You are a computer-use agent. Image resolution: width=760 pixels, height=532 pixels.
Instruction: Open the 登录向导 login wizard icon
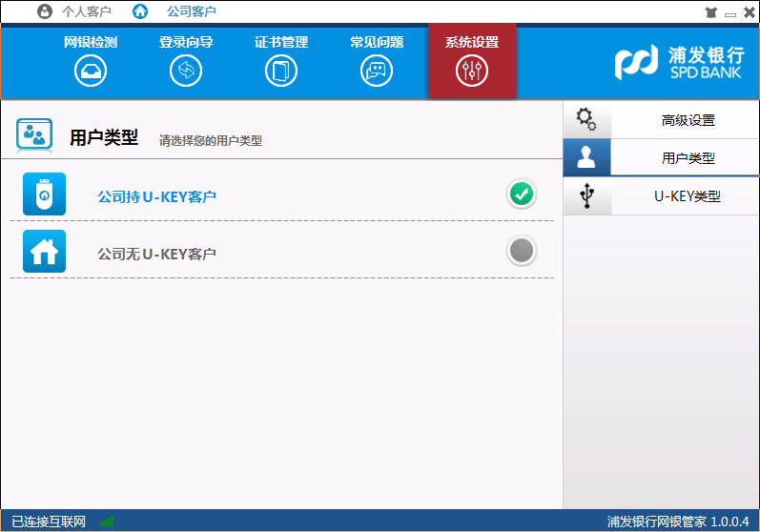point(186,71)
